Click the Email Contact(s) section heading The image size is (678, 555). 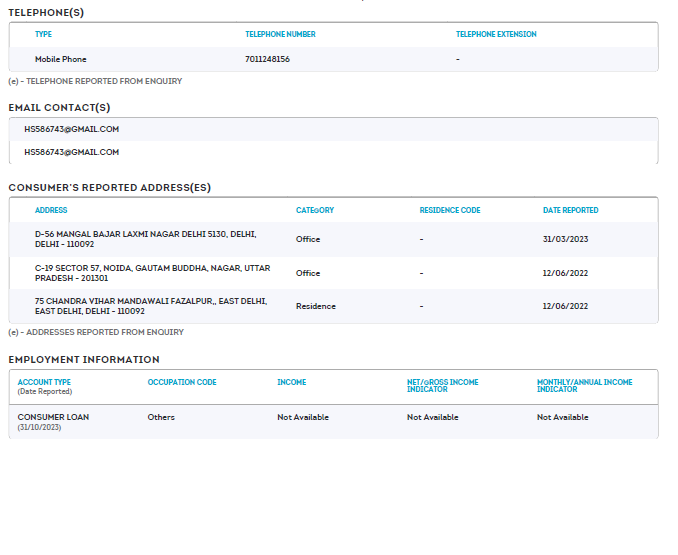(59, 107)
